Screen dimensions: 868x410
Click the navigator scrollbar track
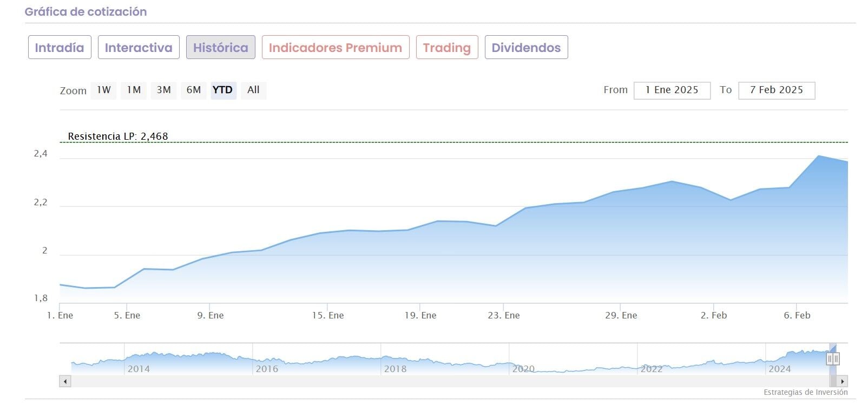point(433,381)
